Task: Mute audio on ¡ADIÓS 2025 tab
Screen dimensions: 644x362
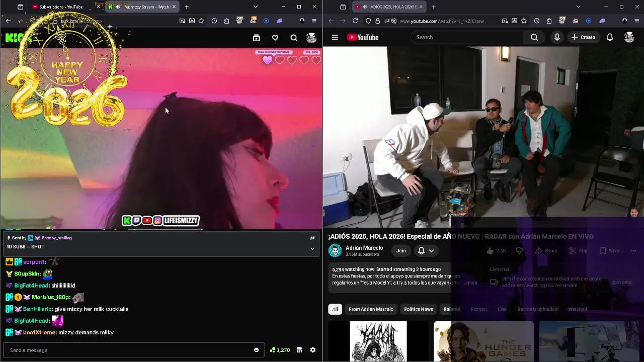Action: click(365, 7)
